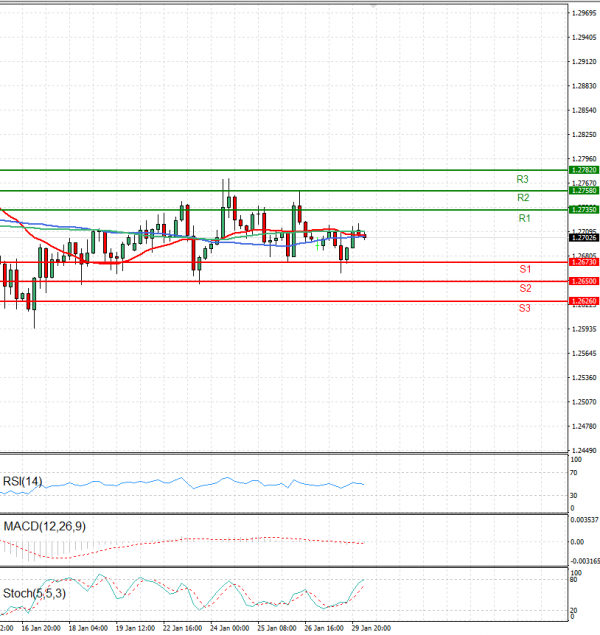
Task: Select the green 1.27350 price tag
Action: coord(584,209)
